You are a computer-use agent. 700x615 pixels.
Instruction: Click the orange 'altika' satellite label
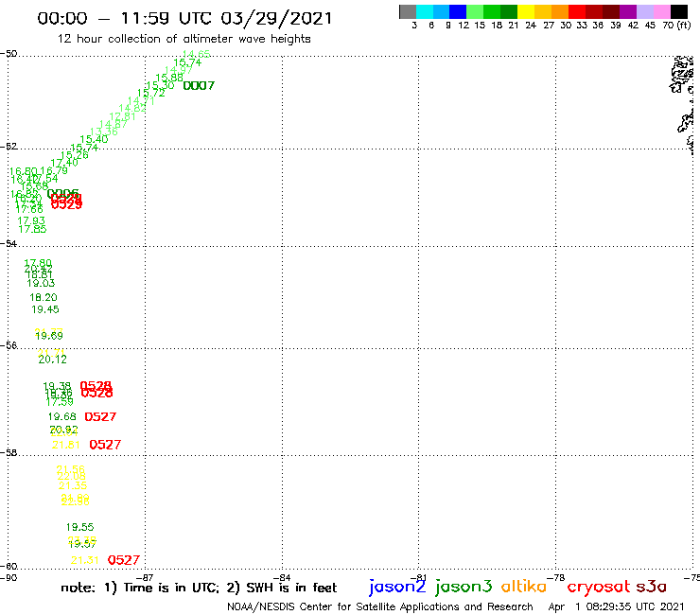point(524,587)
